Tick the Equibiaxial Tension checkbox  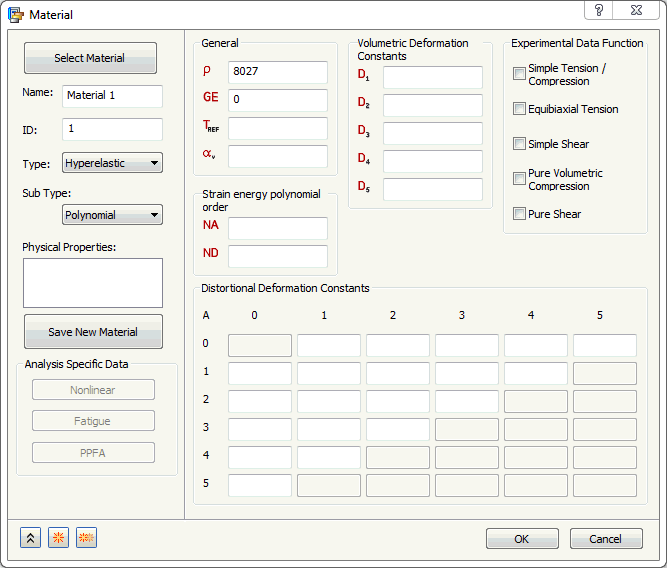519,109
